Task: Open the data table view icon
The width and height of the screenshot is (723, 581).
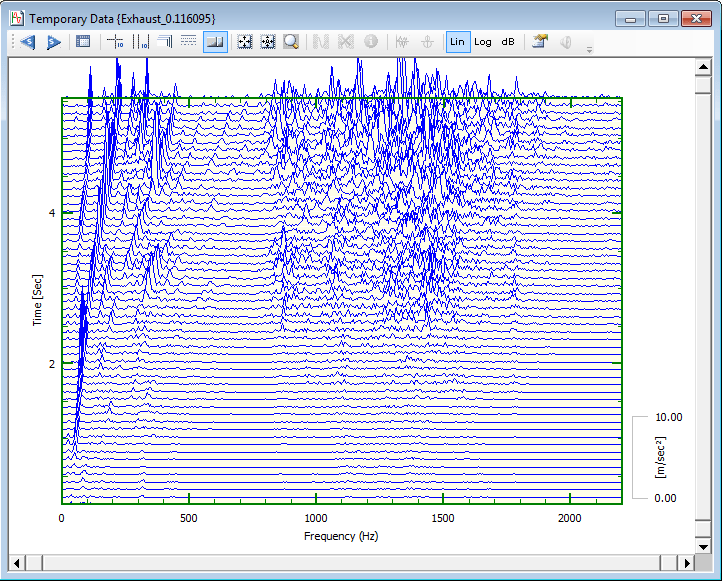Action: tap(83, 42)
